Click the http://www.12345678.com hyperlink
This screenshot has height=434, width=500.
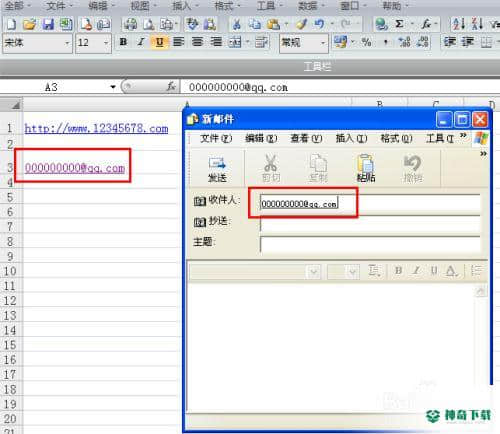[96, 128]
